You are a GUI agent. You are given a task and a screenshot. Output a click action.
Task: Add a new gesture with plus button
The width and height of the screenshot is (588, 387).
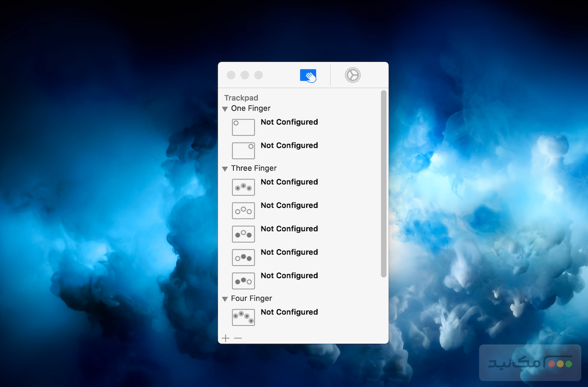tap(225, 338)
